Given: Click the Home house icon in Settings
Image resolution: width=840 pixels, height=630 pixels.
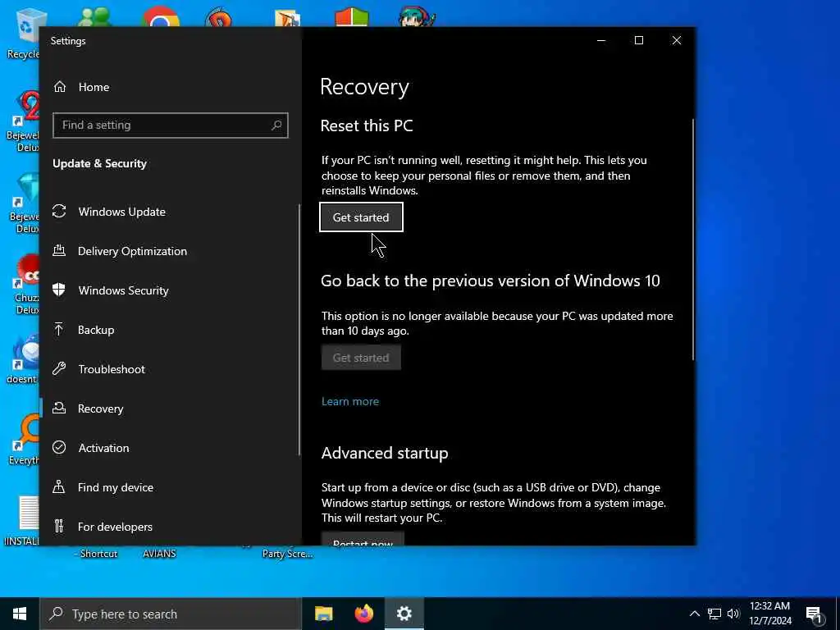Looking at the screenshot, I should coord(59,87).
